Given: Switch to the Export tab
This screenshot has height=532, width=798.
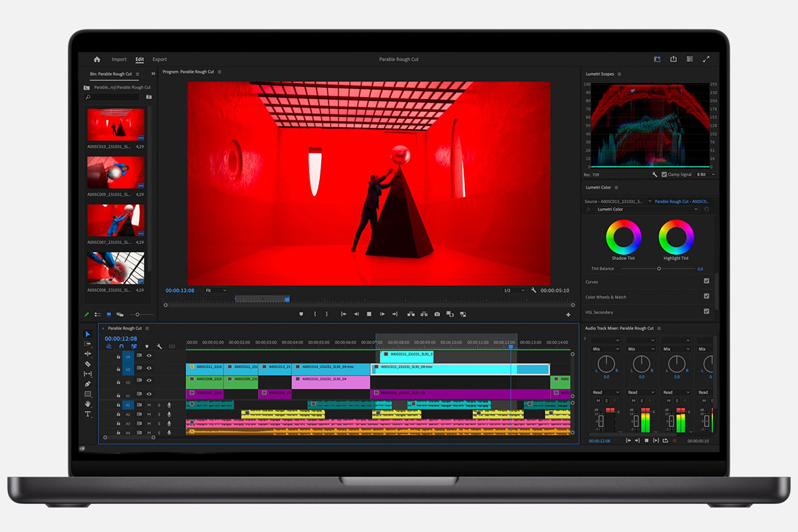Looking at the screenshot, I should pyautogui.click(x=160, y=59).
